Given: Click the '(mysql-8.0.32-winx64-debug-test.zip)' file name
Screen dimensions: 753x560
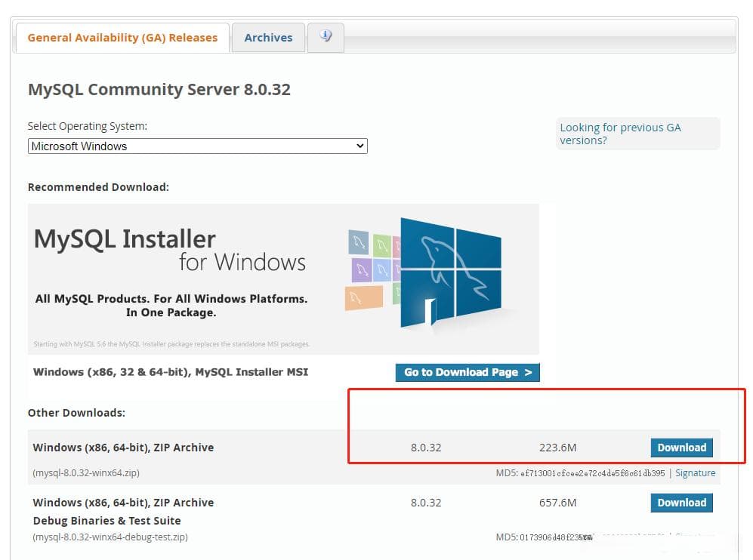Looking at the screenshot, I should pos(110,537).
